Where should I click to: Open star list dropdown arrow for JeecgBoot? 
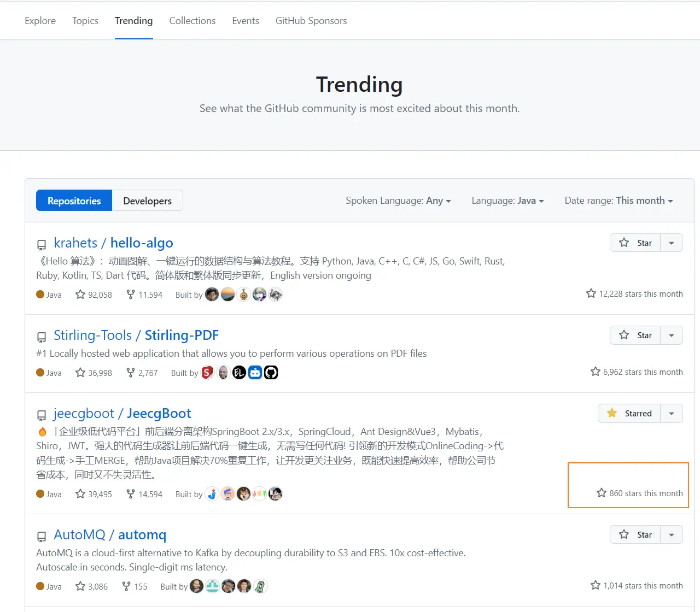click(672, 413)
